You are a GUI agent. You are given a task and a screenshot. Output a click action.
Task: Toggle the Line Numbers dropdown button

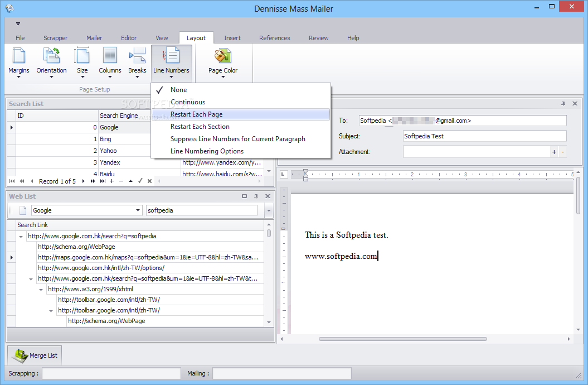[x=171, y=62]
